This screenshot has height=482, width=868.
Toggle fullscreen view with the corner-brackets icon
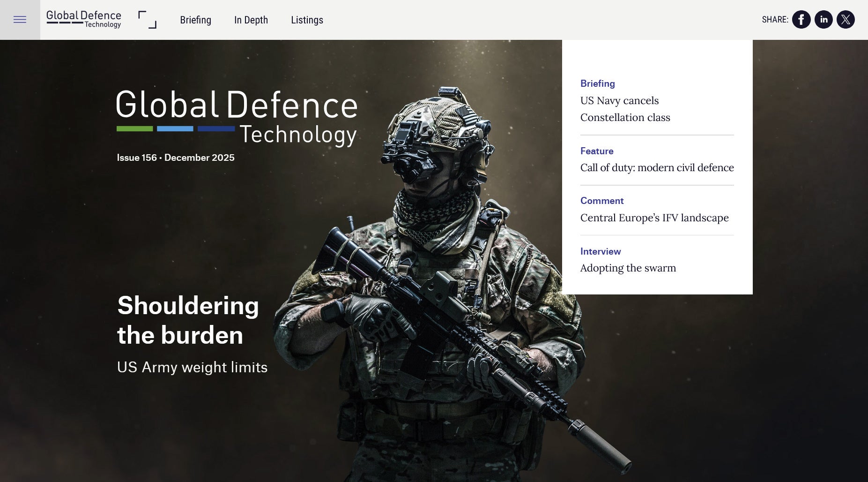click(147, 20)
